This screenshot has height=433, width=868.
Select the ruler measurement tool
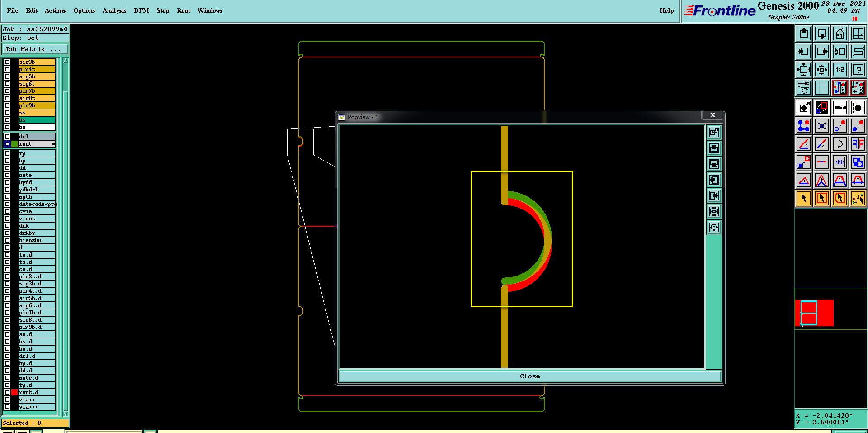click(x=840, y=108)
